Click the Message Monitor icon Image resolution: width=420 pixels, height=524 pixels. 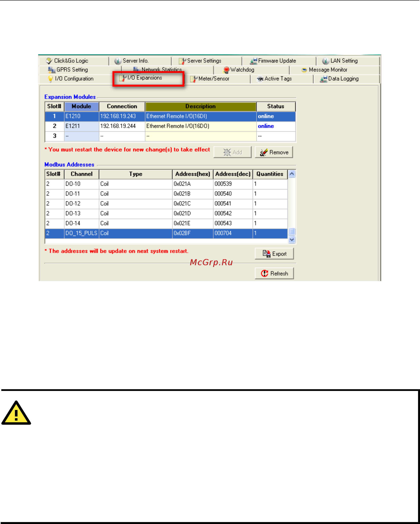(304, 70)
